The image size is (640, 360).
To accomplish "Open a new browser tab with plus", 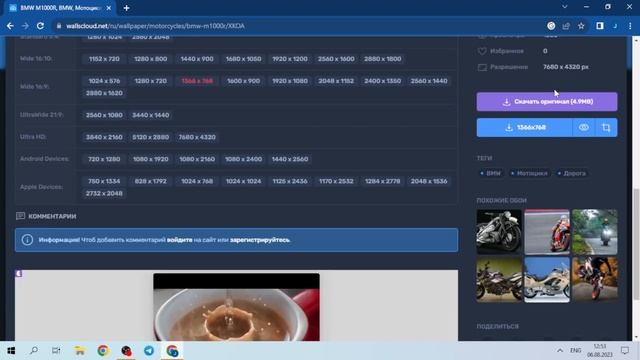I will (x=127, y=8).
